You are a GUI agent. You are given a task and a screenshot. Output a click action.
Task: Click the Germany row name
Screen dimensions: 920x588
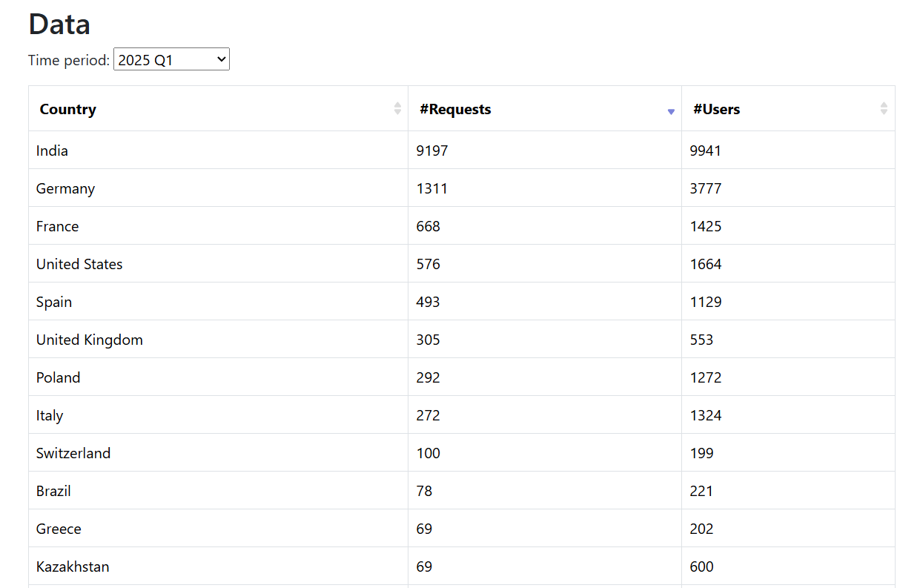[x=65, y=189]
